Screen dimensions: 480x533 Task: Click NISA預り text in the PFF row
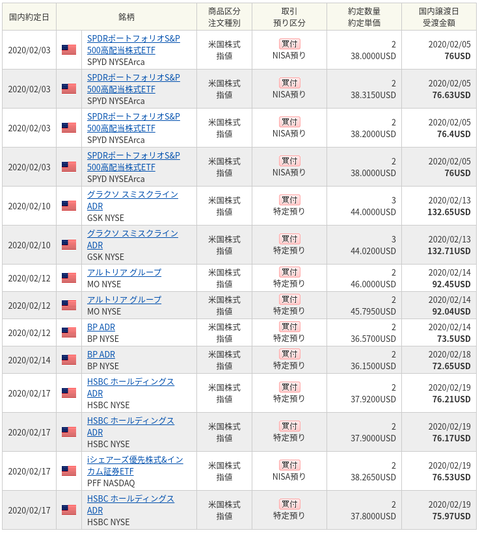(x=289, y=477)
